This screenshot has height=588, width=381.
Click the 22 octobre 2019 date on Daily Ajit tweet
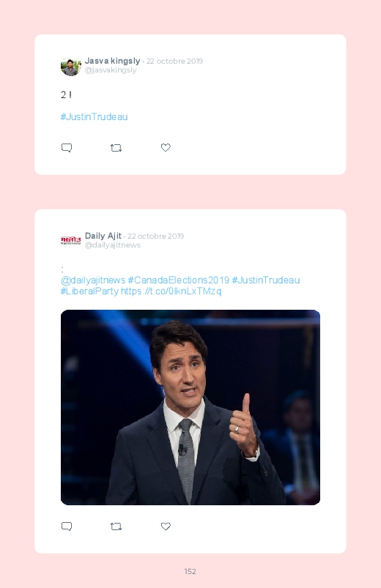click(x=156, y=237)
